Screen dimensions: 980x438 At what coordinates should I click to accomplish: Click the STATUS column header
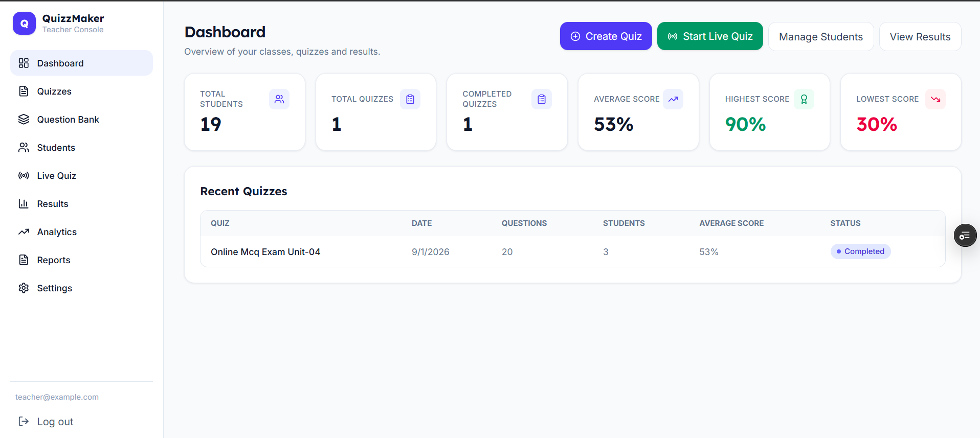[845, 223]
